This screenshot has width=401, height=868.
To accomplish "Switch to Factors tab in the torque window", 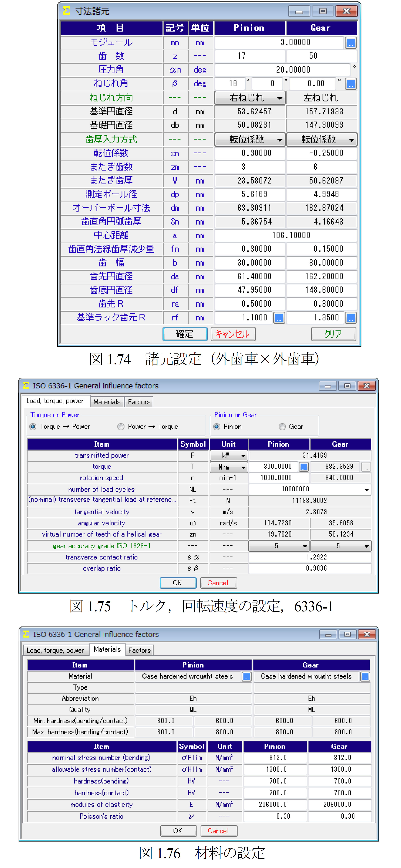I will pos(139,402).
